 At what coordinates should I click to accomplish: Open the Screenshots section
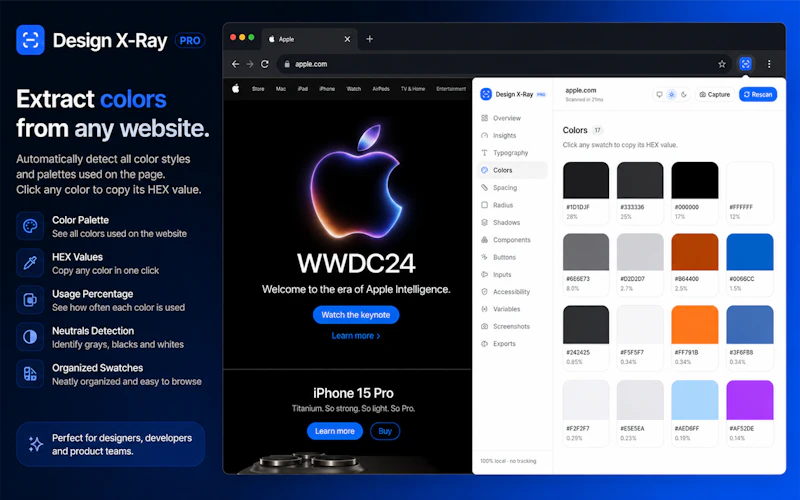513,326
